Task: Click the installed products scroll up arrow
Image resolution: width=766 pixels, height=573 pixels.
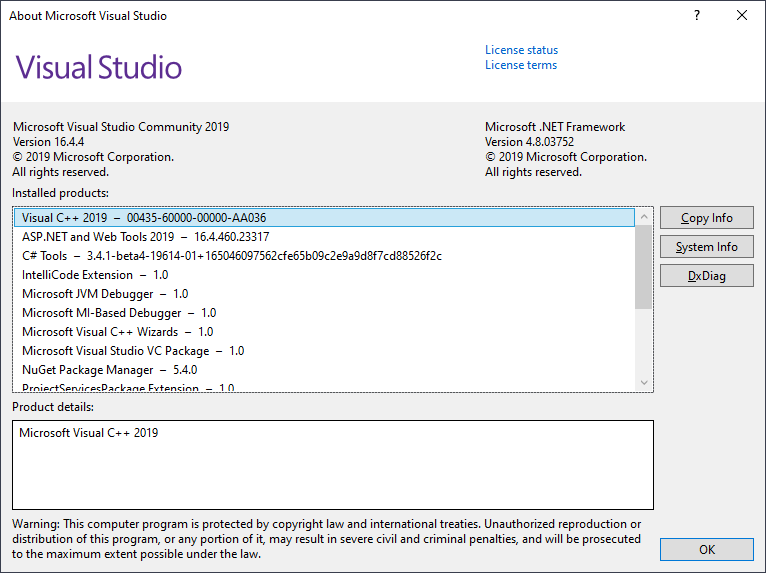Action: pos(644,217)
